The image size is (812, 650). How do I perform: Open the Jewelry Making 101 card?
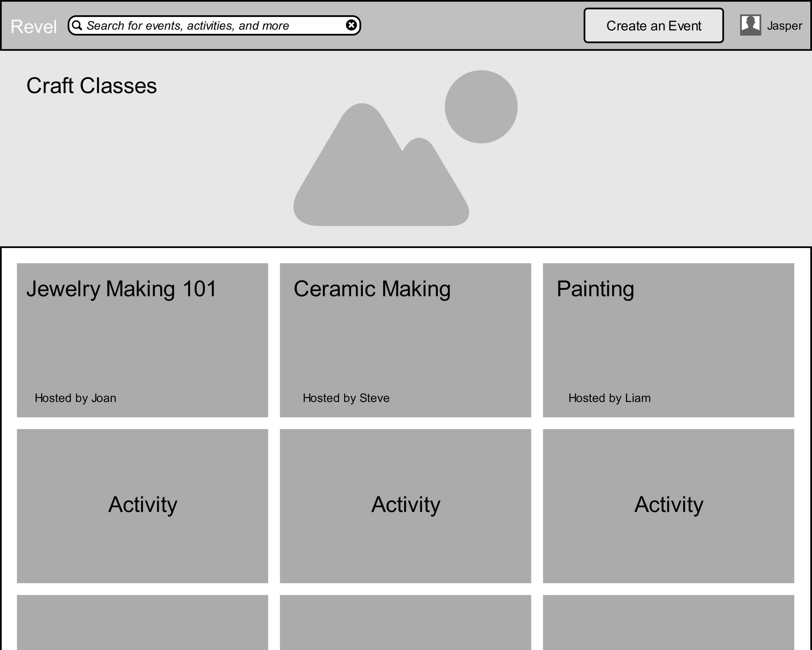click(142, 340)
